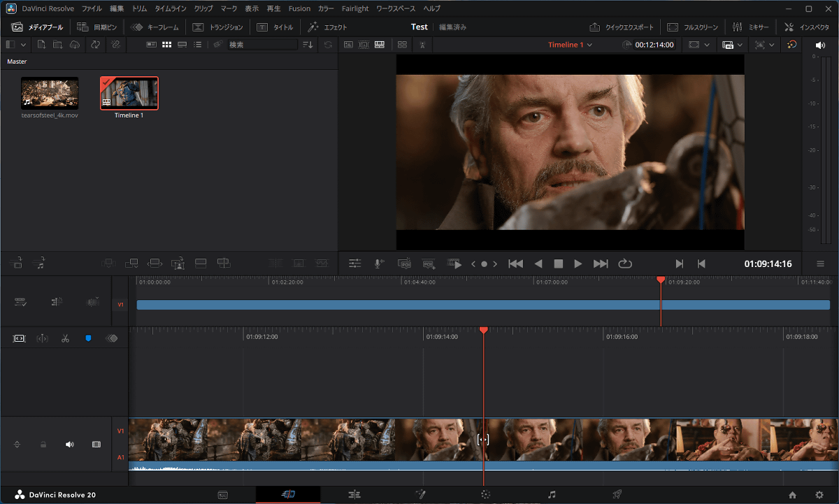
Task: Open キーフレーム panel
Action: 155,27
